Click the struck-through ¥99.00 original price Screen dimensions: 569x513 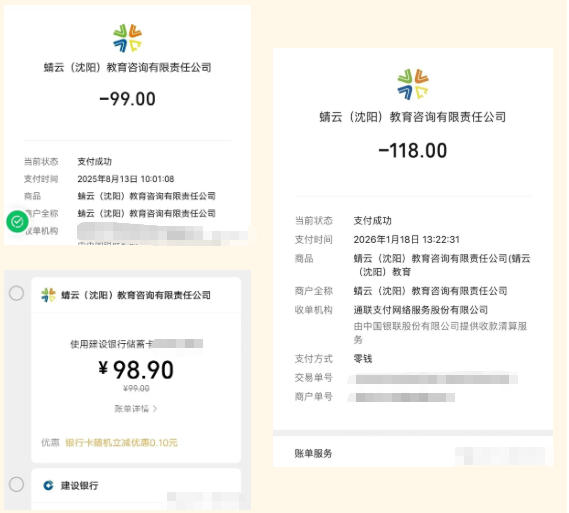[x=136, y=389]
